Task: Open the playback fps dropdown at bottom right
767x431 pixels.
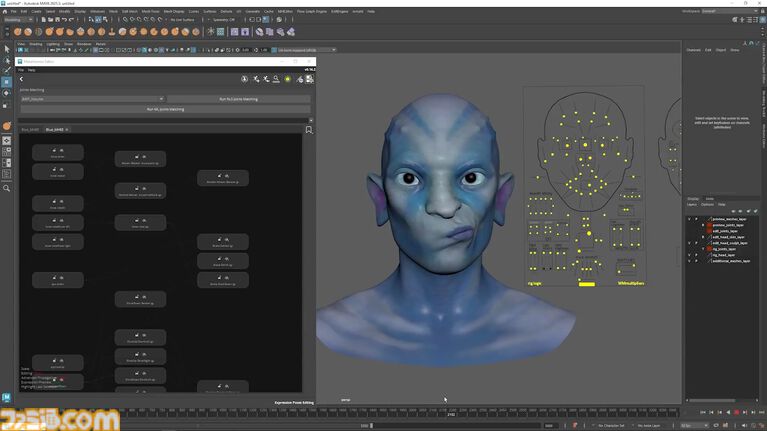Action: 694,426
